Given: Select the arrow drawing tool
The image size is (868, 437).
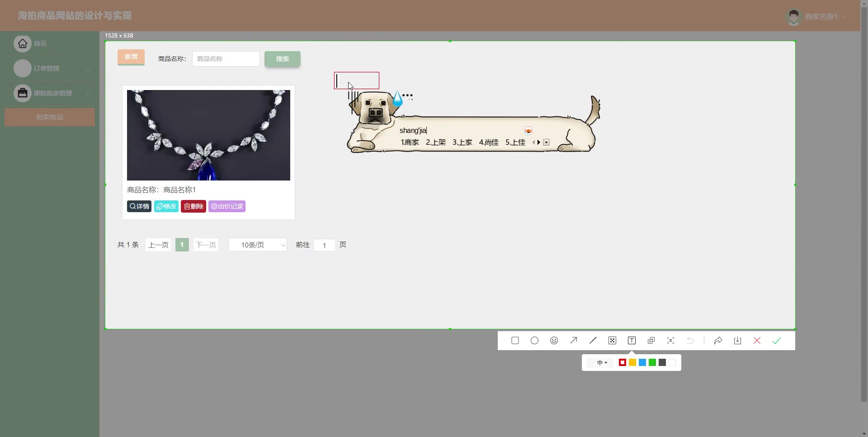Looking at the screenshot, I should click(x=574, y=341).
